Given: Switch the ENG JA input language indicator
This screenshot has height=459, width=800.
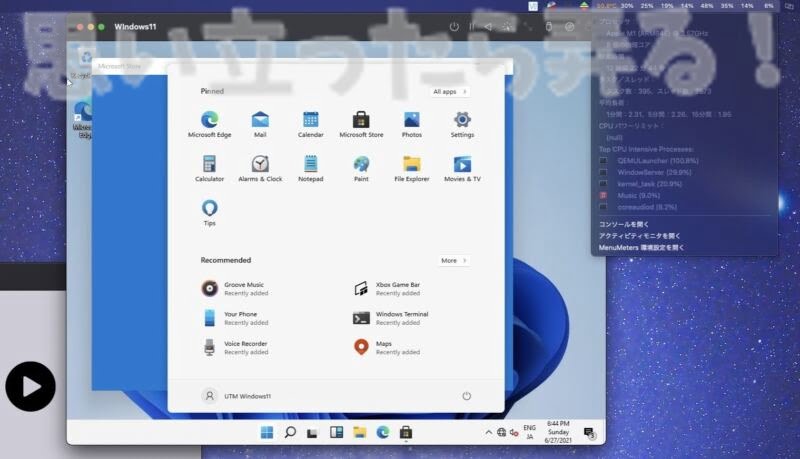Looking at the screenshot, I should [530, 432].
